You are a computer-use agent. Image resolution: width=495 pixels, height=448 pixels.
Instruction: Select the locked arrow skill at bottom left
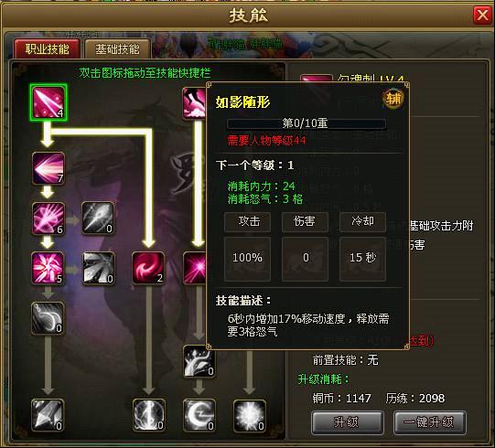click(48, 415)
